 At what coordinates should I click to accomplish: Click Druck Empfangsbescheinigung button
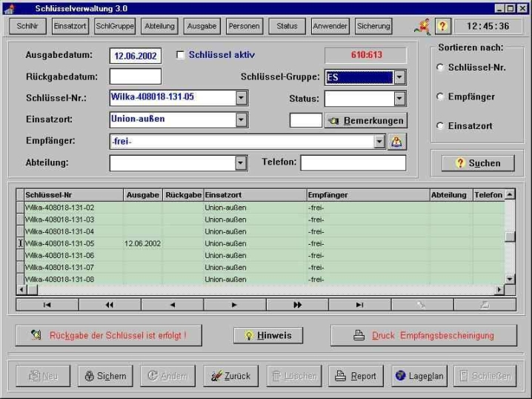coord(423,335)
